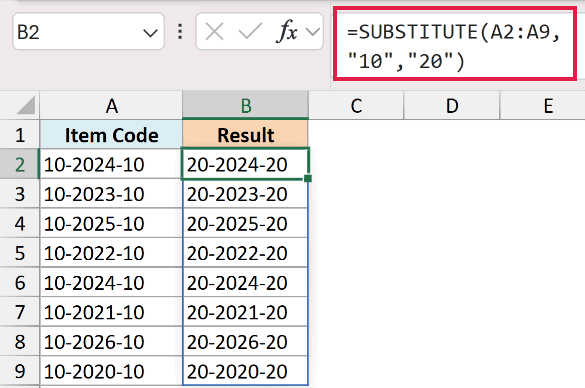Select row 4 header

[x=20, y=223]
